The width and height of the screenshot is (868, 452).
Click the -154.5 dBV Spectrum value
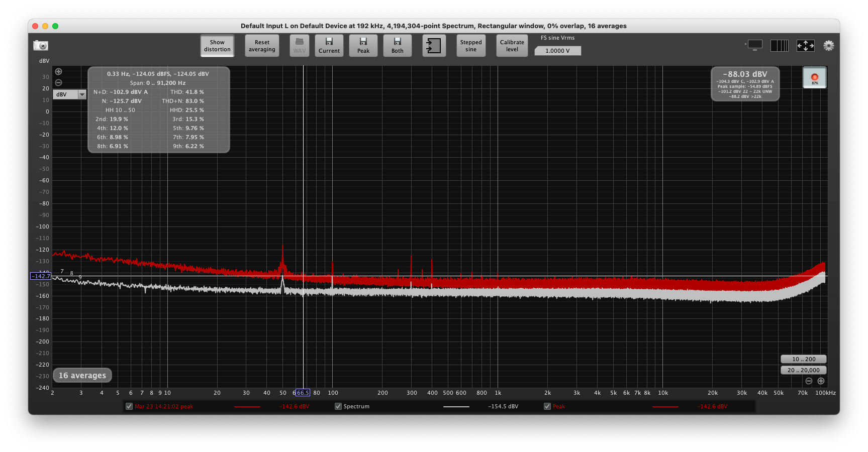click(x=503, y=406)
